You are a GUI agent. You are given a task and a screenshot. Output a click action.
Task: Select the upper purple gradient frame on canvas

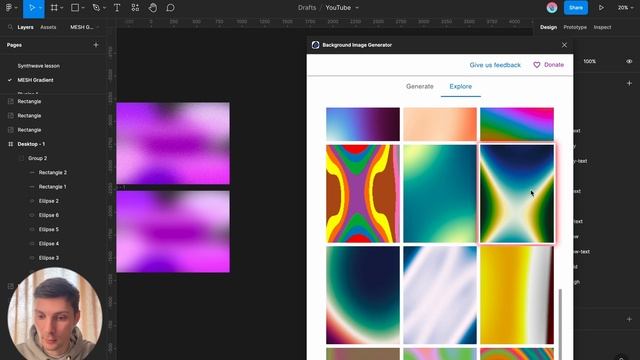[173, 143]
